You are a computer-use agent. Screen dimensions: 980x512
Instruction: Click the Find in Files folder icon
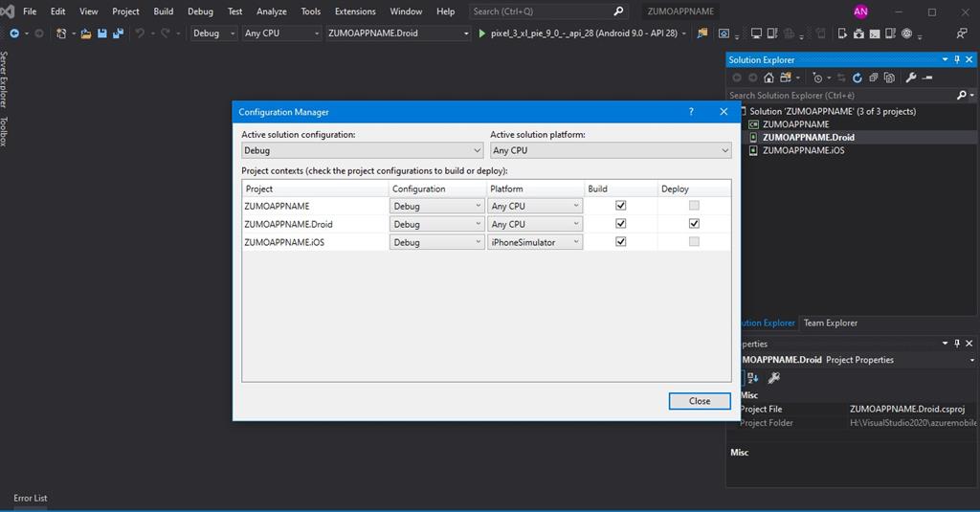coord(702,33)
